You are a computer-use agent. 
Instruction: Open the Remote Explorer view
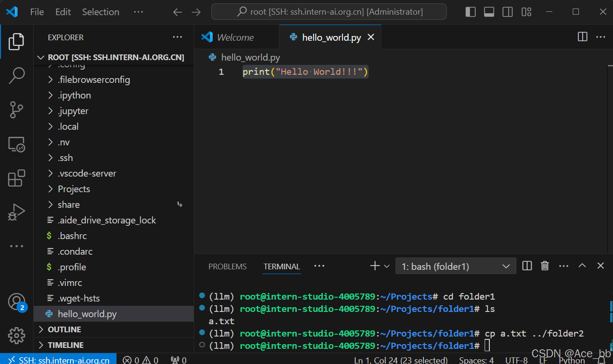17,144
